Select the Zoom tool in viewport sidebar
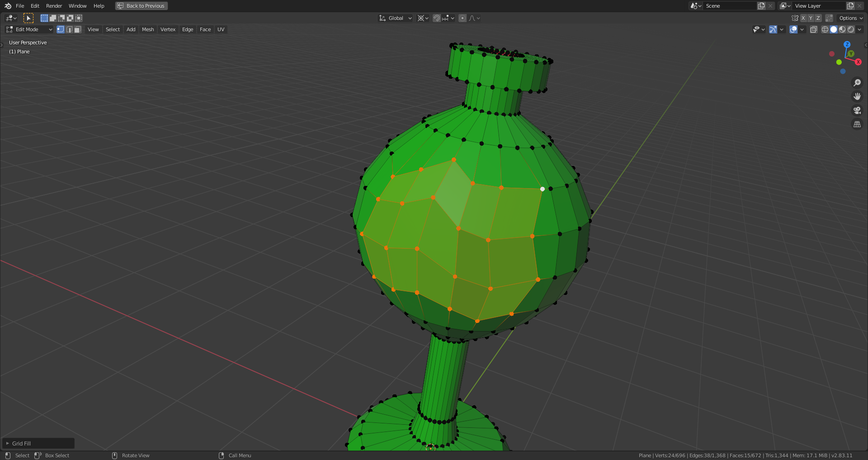 (x=857, y=82)
